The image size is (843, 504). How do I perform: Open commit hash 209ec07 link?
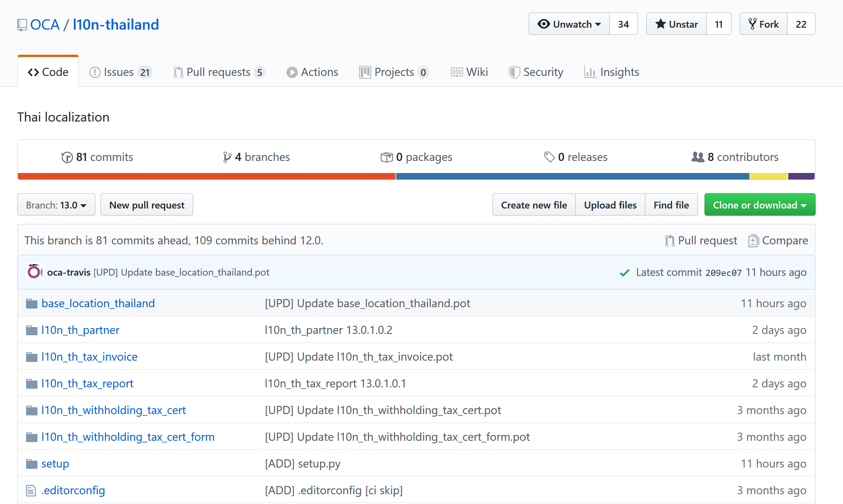coord(723,273)
